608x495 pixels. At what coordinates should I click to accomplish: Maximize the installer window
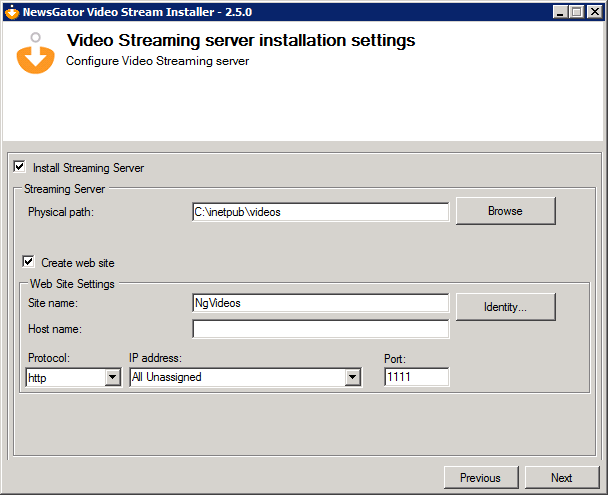(576, 11)
